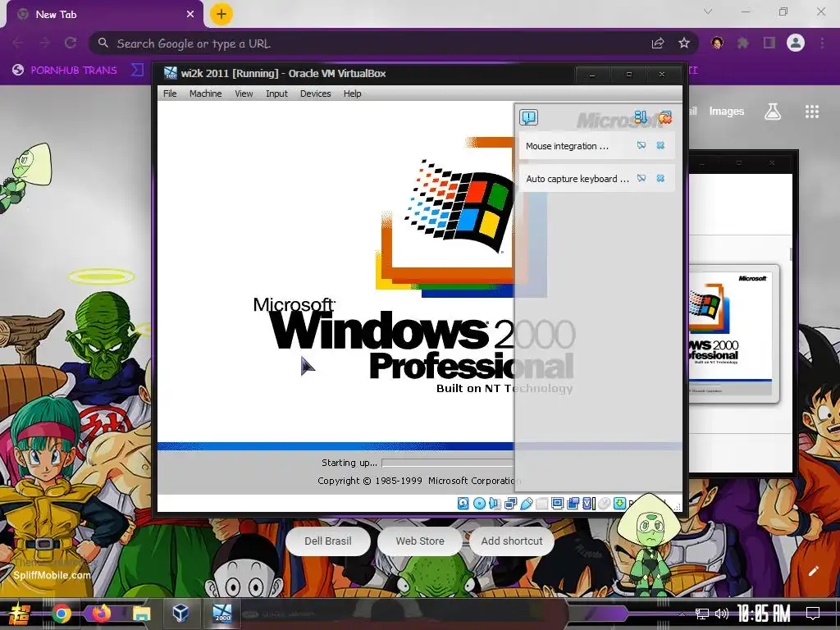Click shared folders indicator in VM status bar

(541, 503)
